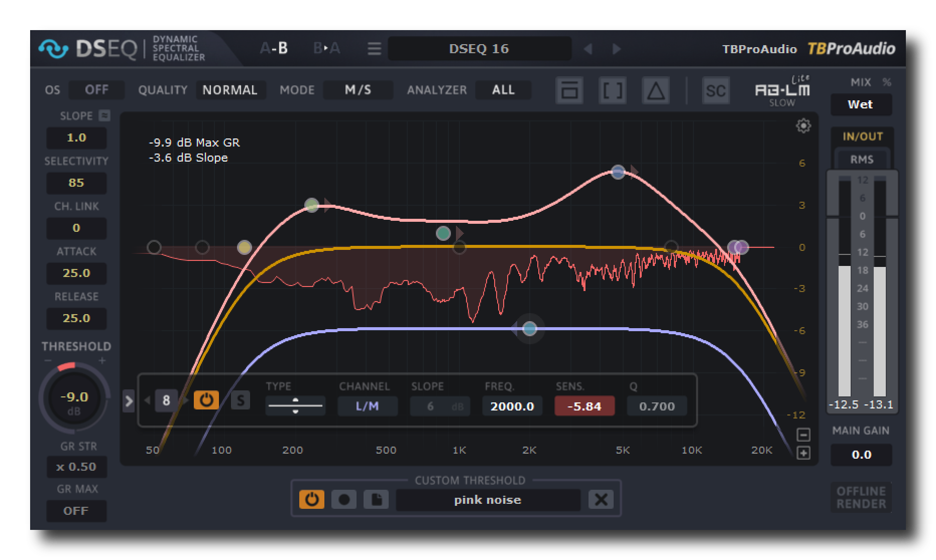Open the QUALITY NORMAL selector
This screenshot has width=936, height=560.
coord(230,90)
